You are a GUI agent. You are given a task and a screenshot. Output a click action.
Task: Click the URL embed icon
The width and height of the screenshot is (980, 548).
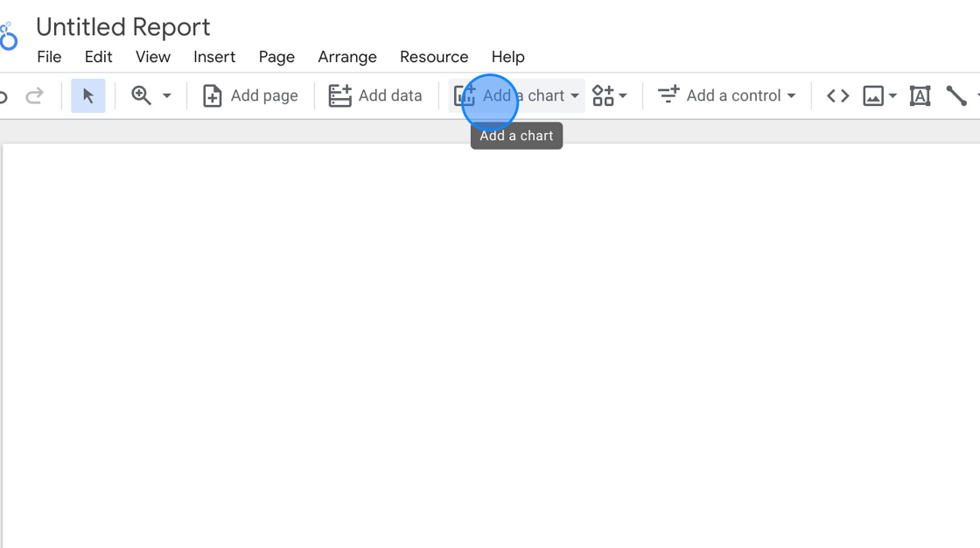point(836,95)
